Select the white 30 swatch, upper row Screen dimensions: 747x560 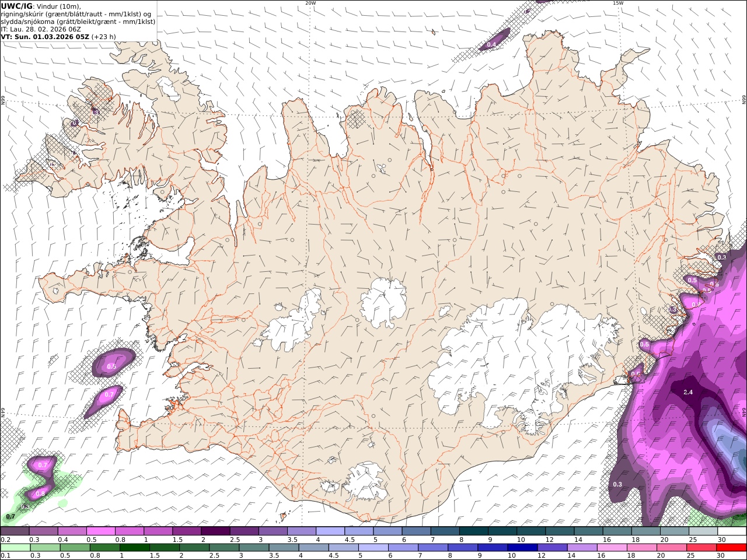click(x=732, y=531)
